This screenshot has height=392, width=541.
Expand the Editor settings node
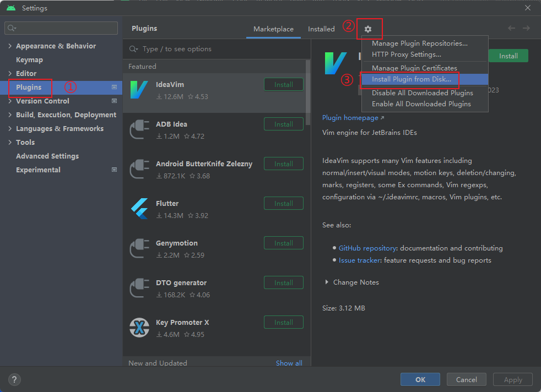10,73
